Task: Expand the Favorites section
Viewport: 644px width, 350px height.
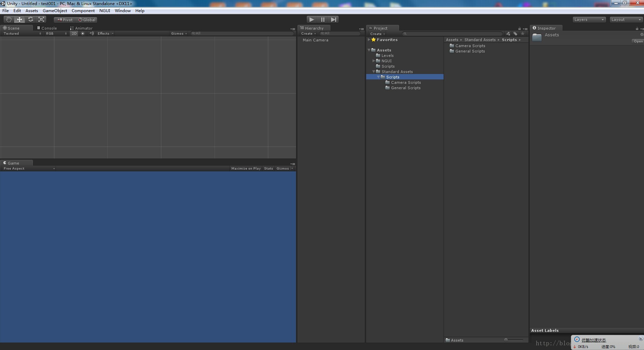Action: [x=369, y=40]
